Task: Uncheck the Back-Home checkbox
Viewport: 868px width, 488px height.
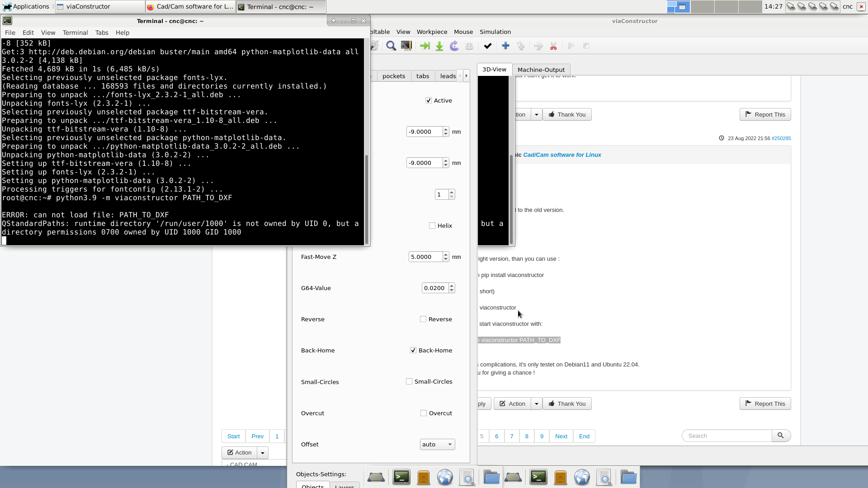Action: (413, 350)
